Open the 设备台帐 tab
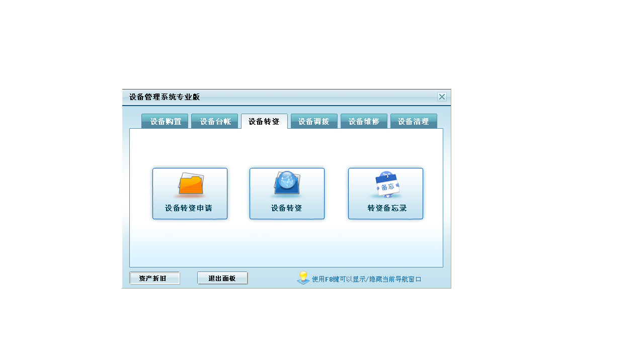Screen dimensions: 644x362 click(x=214, y=121)
